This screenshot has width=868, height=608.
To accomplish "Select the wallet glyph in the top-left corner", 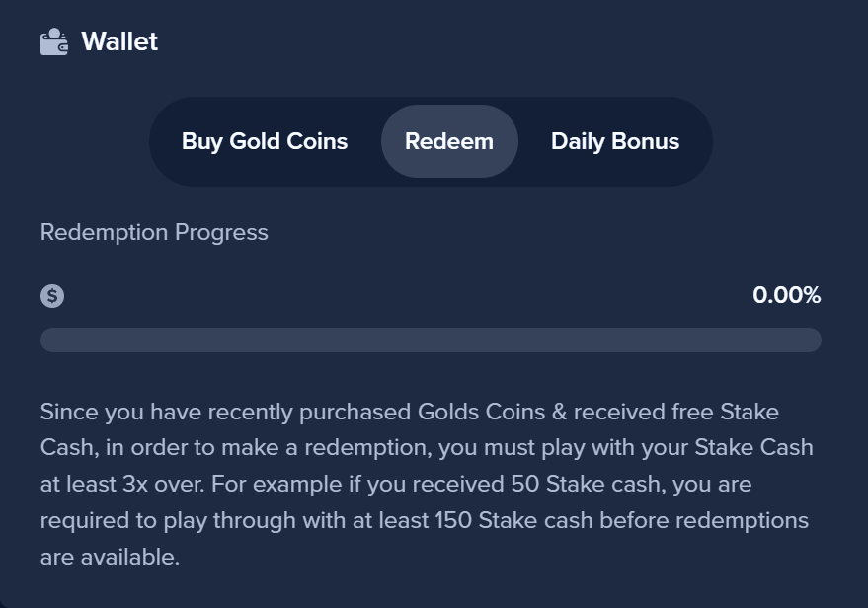I will (51, 40).
